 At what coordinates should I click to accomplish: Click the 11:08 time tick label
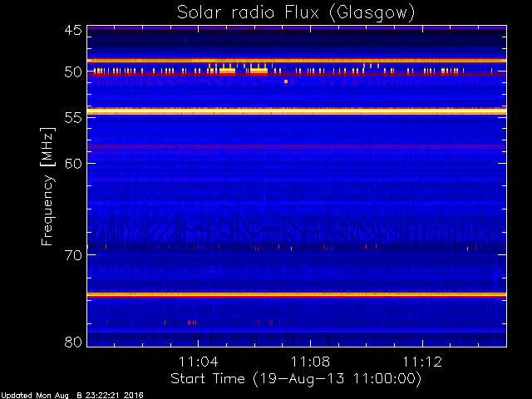(x=310, y=362)
